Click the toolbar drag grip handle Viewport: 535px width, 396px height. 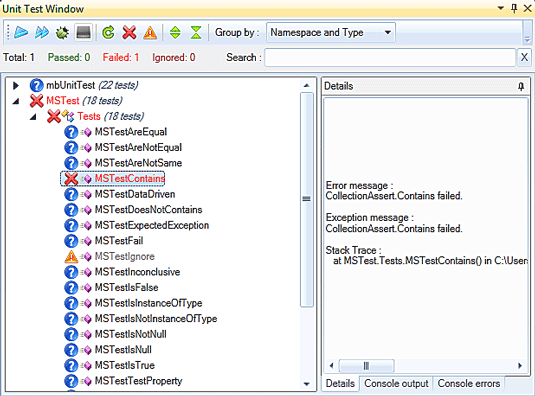[x=8, y=33]
